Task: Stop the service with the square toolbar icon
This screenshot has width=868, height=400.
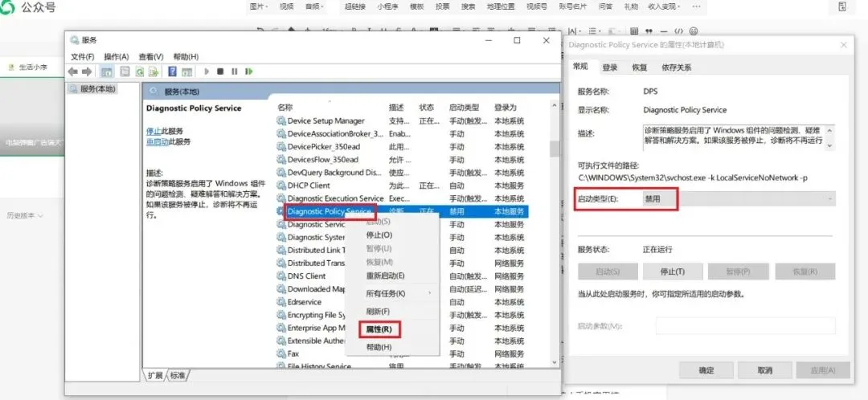Action: [220, 71]
